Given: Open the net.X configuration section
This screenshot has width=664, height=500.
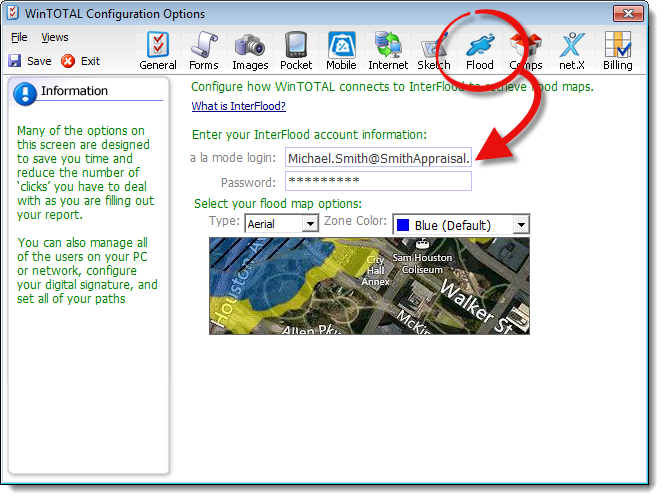Looking at the screenshot, I should 572,50.
